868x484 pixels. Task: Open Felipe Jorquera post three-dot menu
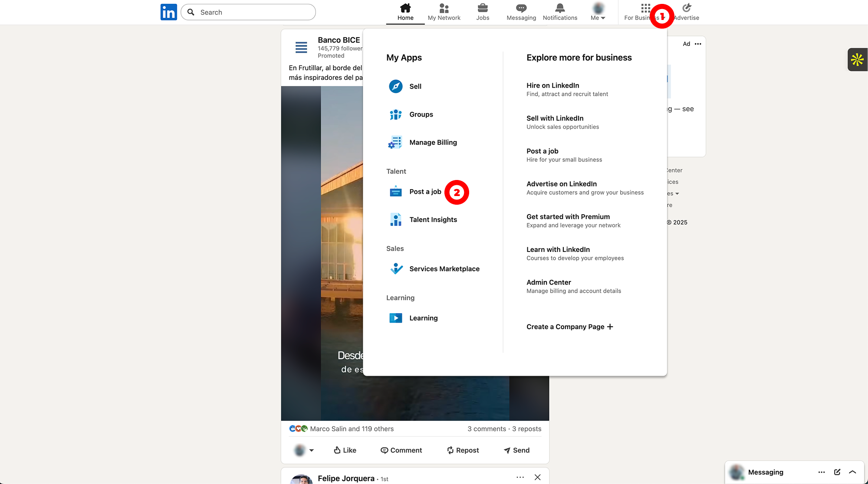point(520,477)
